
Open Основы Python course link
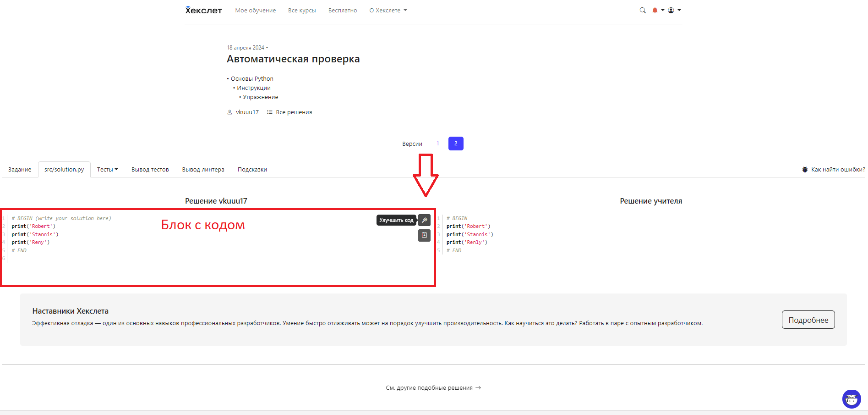252,79
